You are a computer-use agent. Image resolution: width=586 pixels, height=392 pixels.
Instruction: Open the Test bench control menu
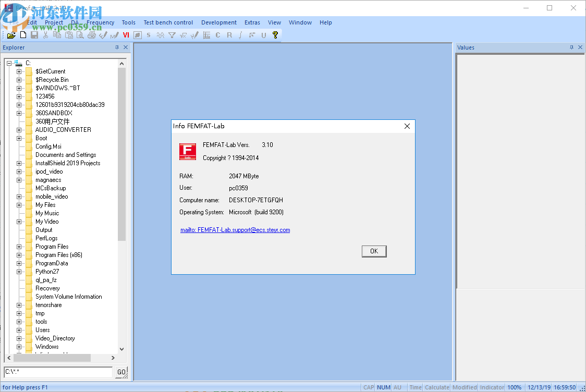pyautogui.click(x=168, y=22)
